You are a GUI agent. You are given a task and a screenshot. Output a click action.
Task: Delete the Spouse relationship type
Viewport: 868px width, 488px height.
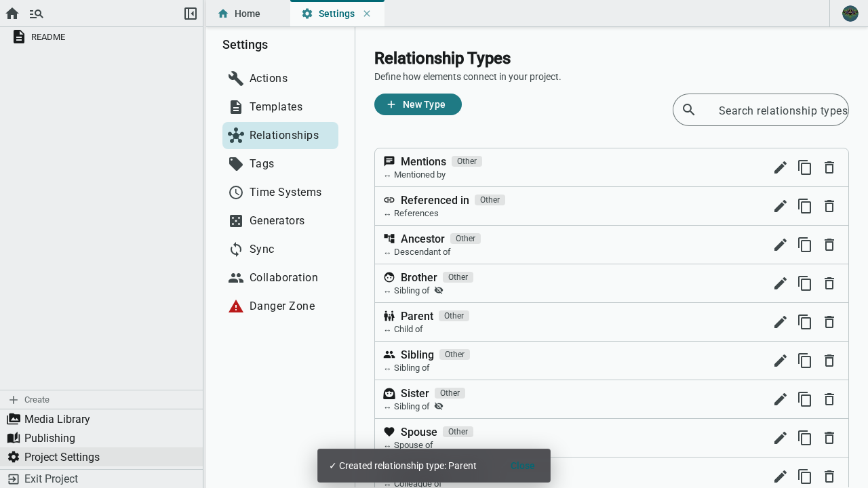[829, 438]
